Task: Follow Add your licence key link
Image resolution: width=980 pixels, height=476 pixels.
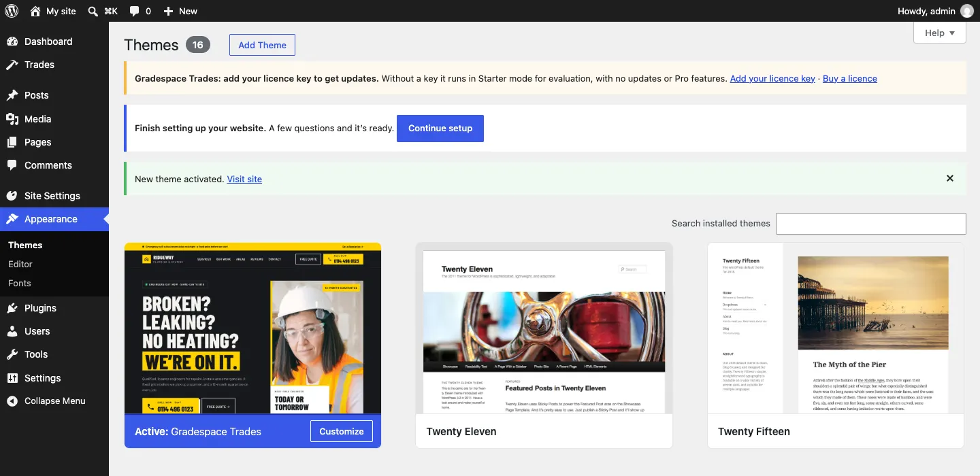Action: (x=772, y=78)
